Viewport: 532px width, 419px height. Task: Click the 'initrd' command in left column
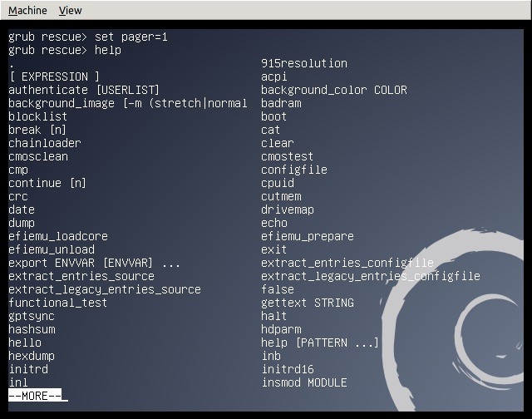[28, 369]
